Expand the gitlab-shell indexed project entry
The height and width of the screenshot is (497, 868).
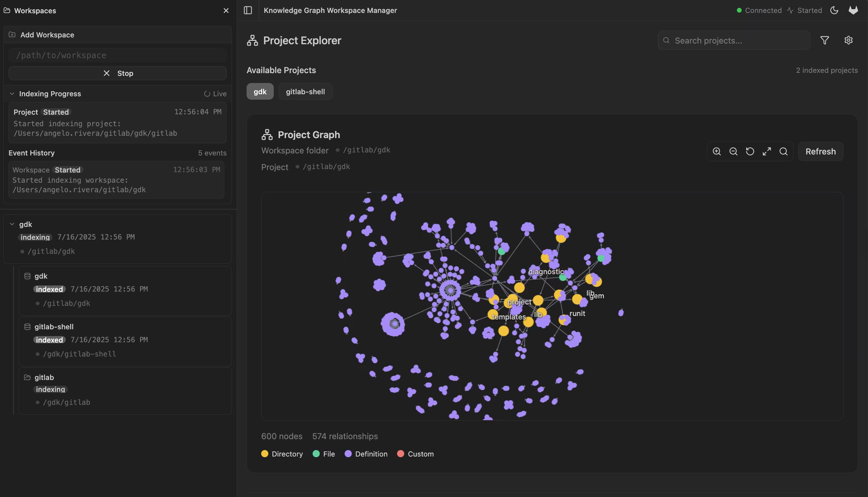click(53, 327)
